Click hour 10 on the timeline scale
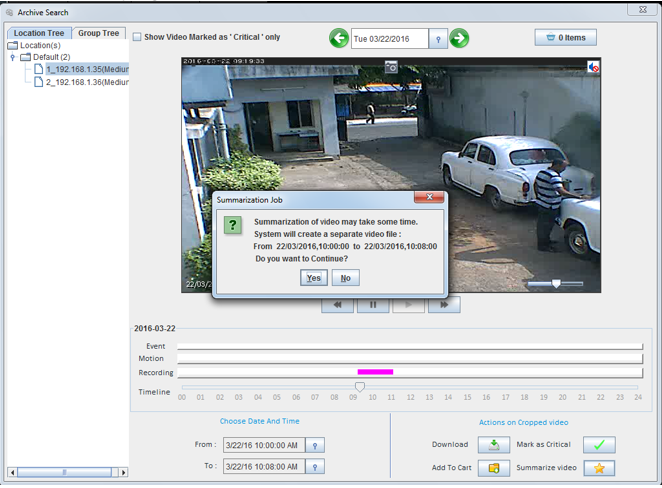This screenshot has height=488, width=662. coord(372,397)
